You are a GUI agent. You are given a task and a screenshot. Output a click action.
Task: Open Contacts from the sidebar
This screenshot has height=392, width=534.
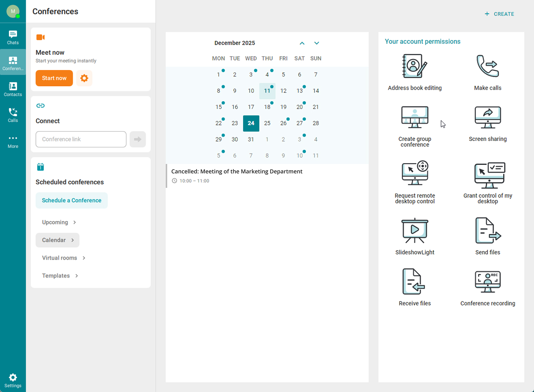[x=13, y=89]
